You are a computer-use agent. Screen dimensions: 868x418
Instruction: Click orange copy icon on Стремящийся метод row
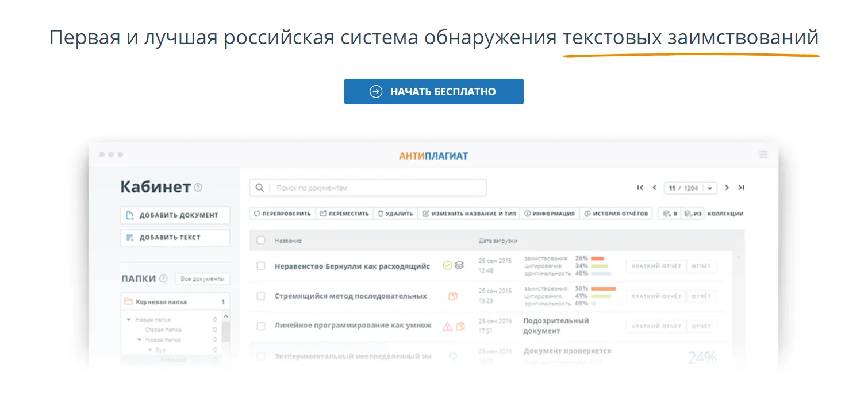(453, 296)
